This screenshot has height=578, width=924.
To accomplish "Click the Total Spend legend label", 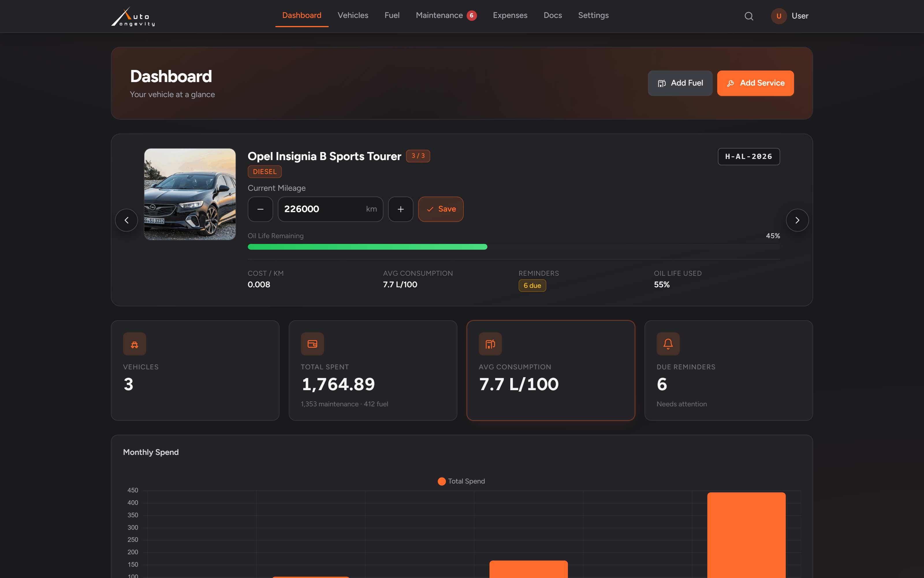I will point(466,481).
